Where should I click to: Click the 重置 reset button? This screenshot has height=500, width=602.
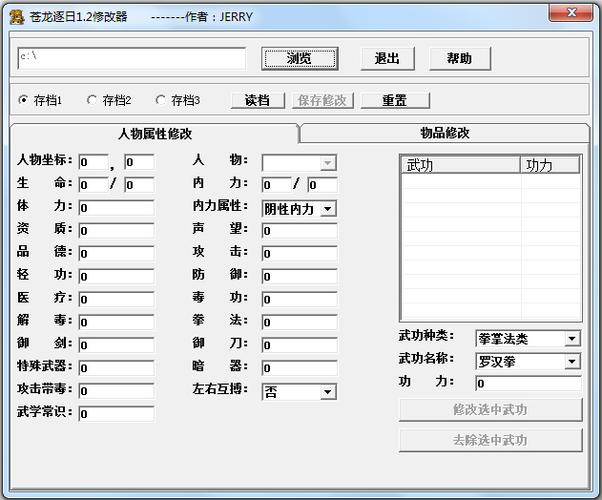(395, 100)
